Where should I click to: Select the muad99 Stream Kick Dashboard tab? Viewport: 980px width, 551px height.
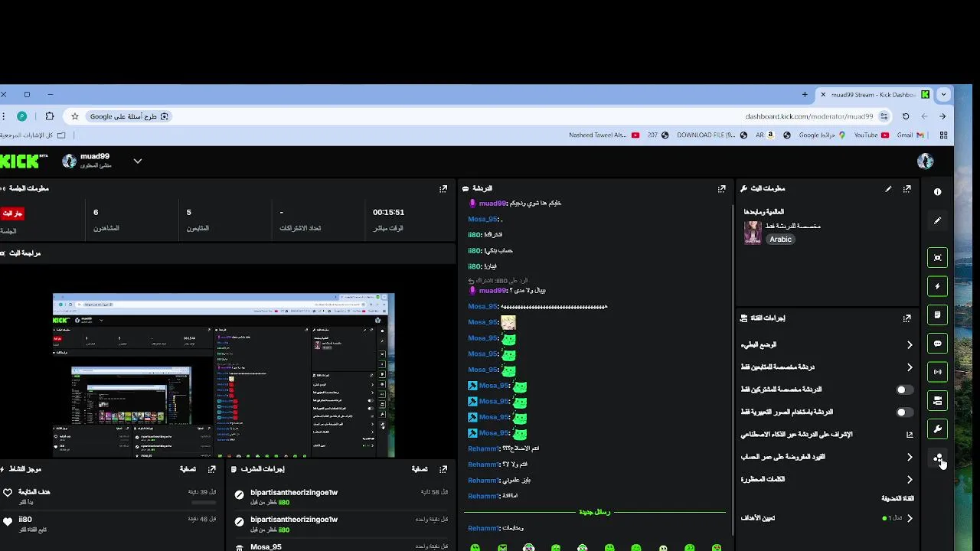[875, 94]
